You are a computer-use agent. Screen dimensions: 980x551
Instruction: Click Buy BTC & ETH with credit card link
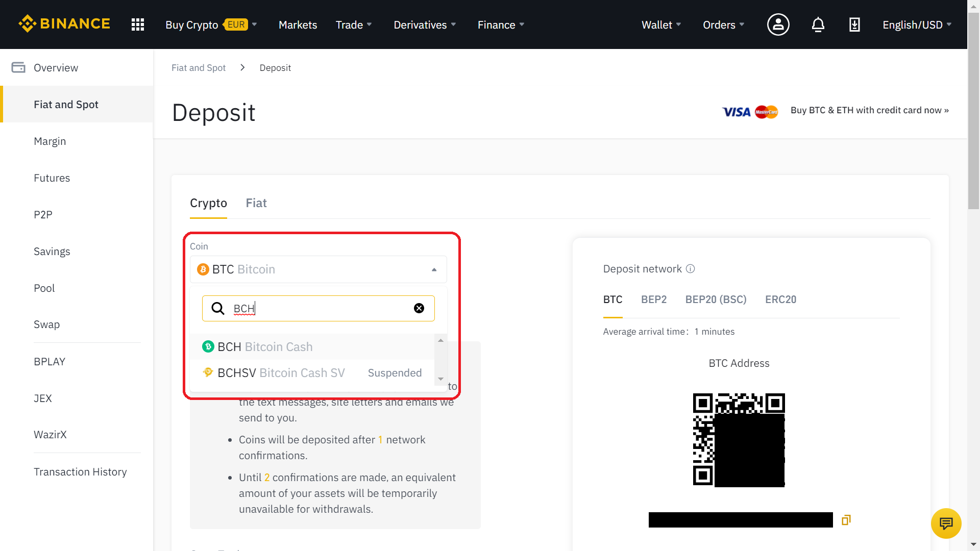(x=869, y=110)
